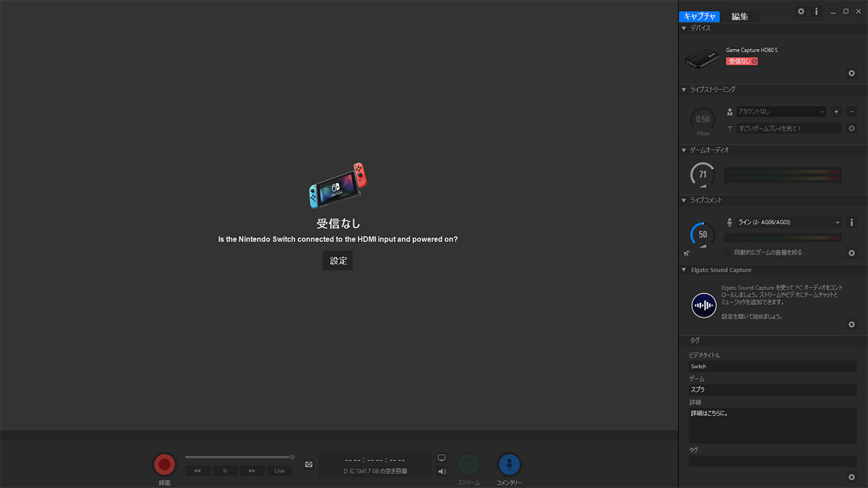Image resolution: width=868 pixels, height=488 pixels.
Task: Switch to the 編集 tab
Action: point(740,16)
